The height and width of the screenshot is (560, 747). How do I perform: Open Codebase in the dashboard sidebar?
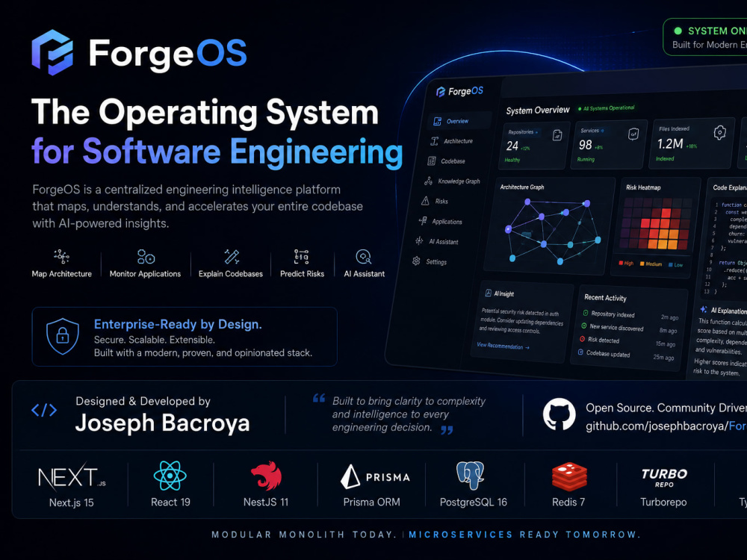point(447,161)
